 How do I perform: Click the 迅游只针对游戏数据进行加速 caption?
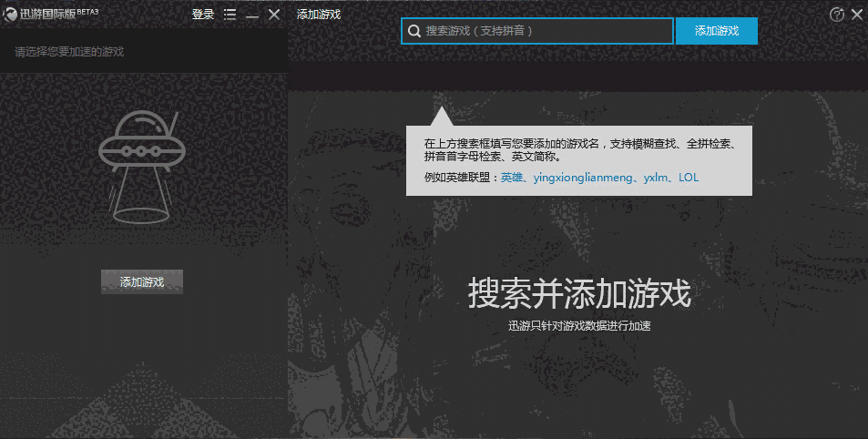(579, 326)
